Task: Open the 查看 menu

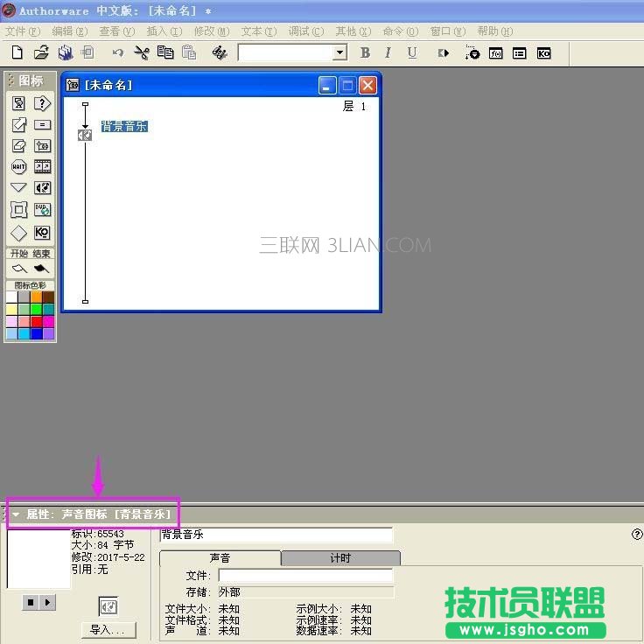Action: tap(117, 31)
